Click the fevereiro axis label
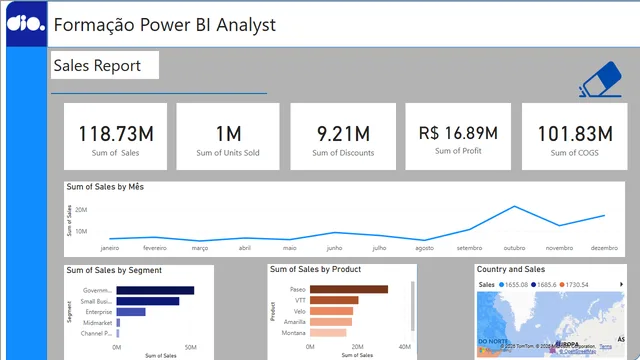This screenshot has width=640, height=360. [x=155, y=248]
